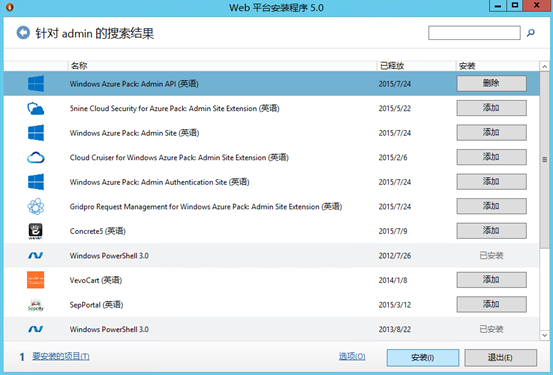Remove Windows Azure Pack Admin API via 删除
This screenshot has width=553, height=375.
click(492, 84)
